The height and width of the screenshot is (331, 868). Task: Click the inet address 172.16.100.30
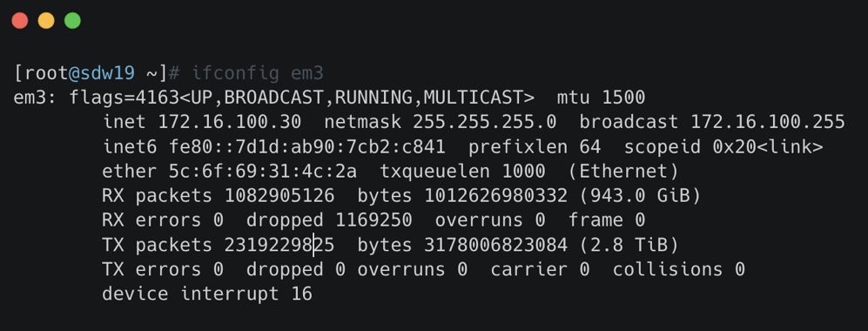click(x=230, y=122)
